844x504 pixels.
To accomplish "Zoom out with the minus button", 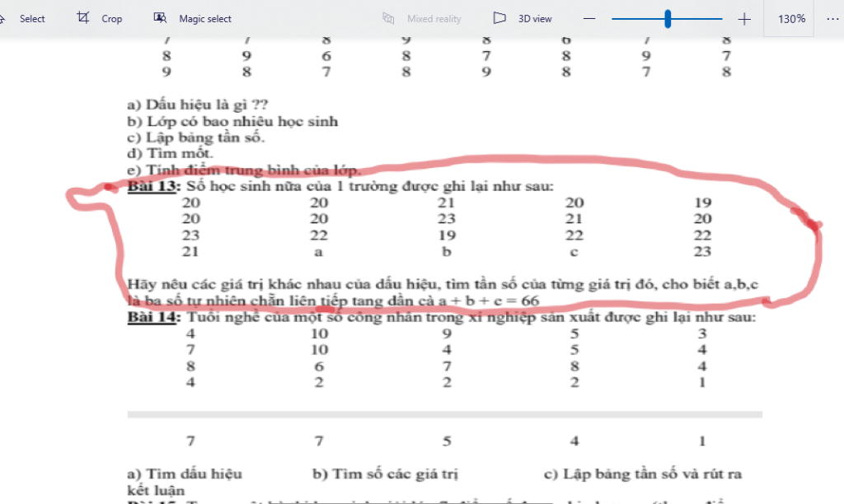I will (x=589, y=19).
